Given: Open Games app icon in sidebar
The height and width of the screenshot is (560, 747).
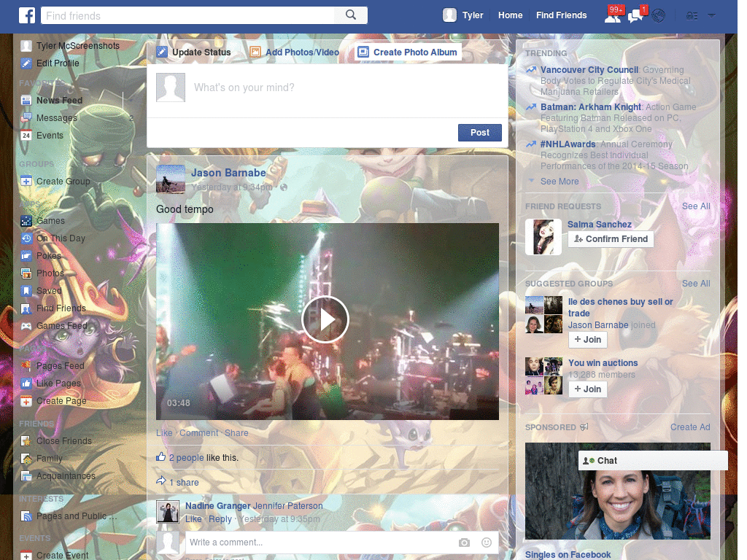Looking at the screenshot, I should coord(26,221).
